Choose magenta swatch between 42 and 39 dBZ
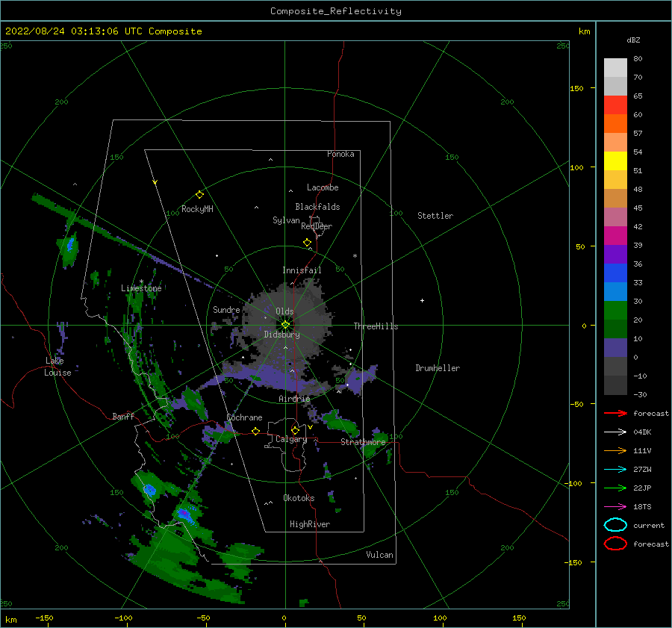672x628 pixels. click(x=615, y=236)
